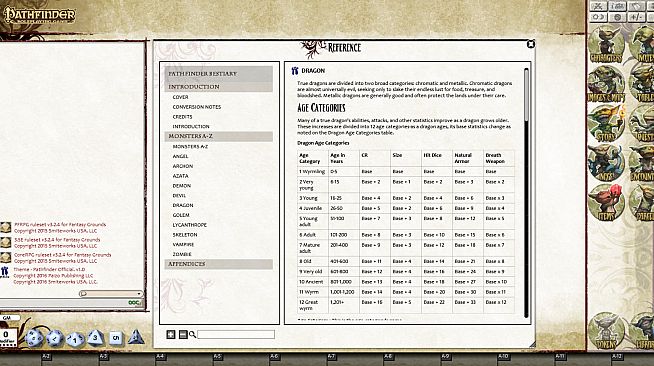
Task: Click the Reference window resize corner handle
Action: [x=532, y=344]
